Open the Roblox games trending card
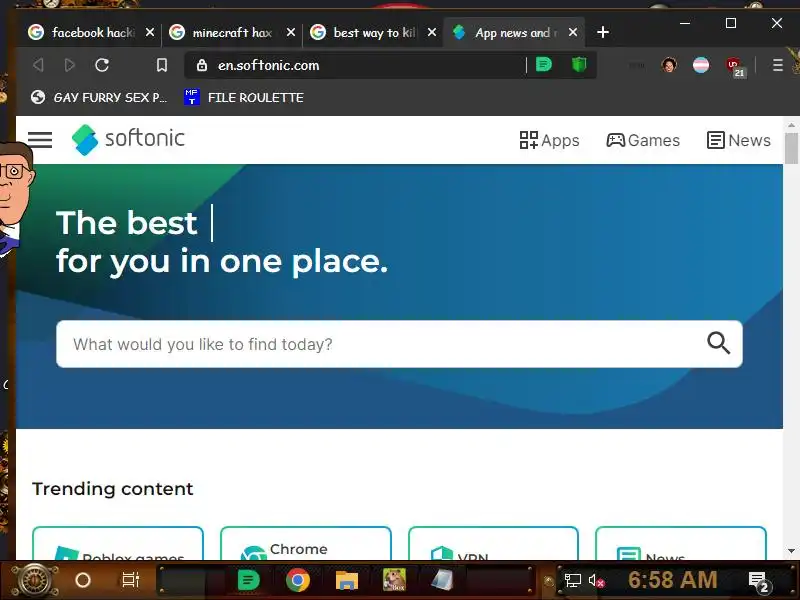Viewport: 800px width, 600px height. [118, 544]
